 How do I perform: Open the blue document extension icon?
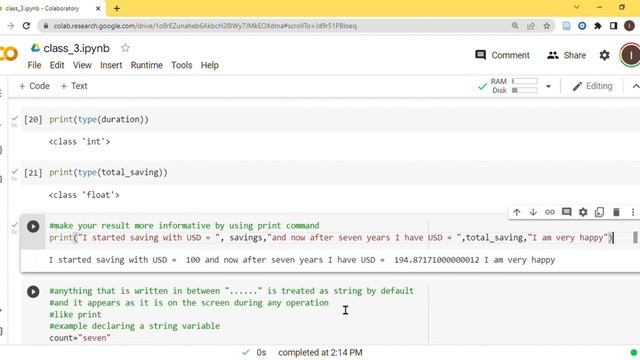click(567, 26)
